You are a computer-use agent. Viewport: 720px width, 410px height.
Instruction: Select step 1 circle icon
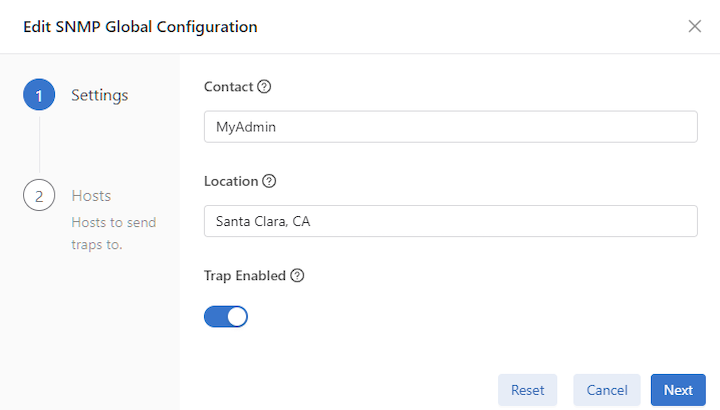[x=39, y=95]
